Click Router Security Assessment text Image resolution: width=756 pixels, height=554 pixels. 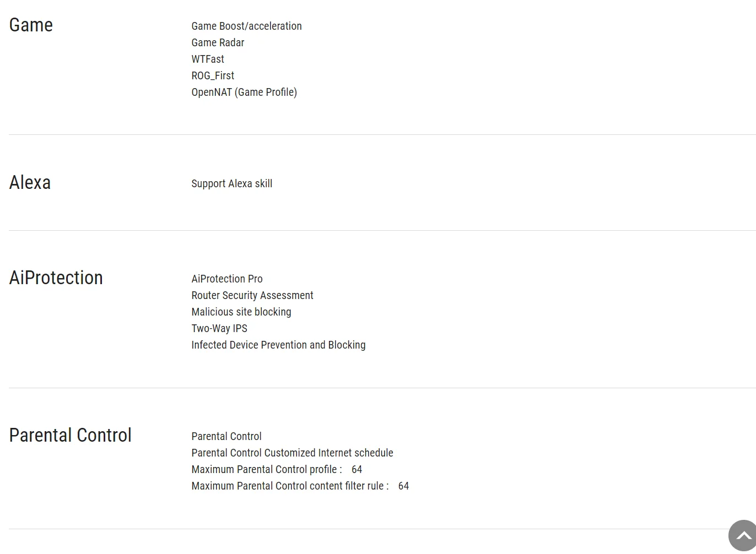(252, 295)
